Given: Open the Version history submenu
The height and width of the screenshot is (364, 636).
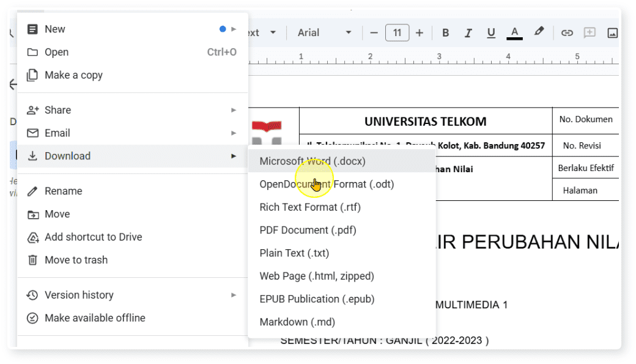Looking at the screenshot, I should pyautogui.click(x=132, y=295).
